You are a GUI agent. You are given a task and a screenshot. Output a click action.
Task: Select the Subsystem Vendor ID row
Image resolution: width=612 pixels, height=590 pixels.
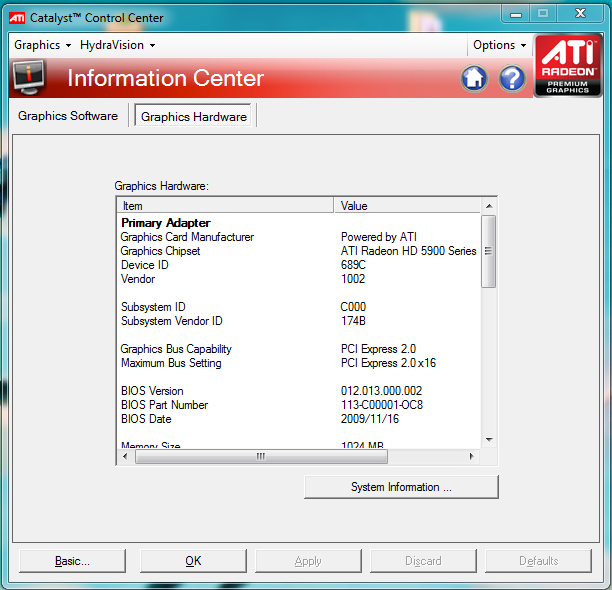299,321
